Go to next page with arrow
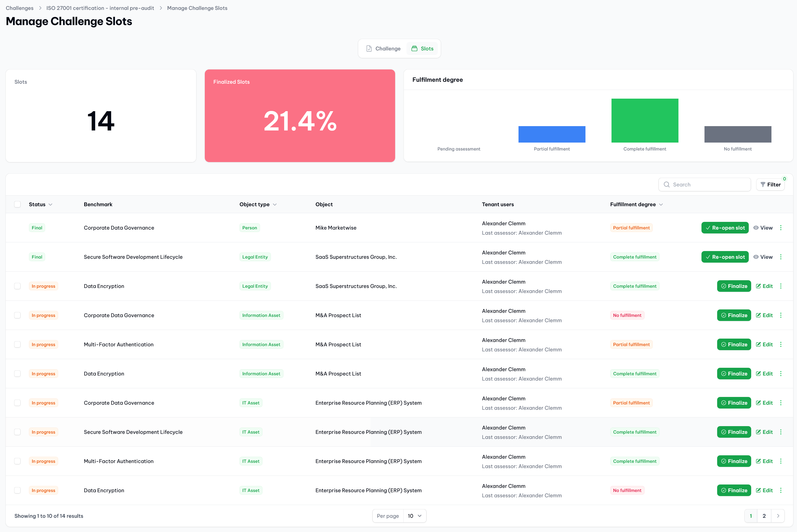 coord(778,516)
